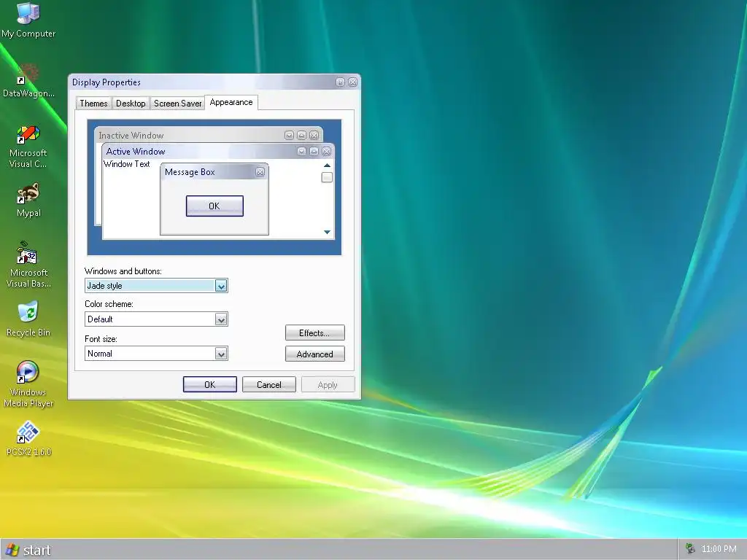Click preview Active Window minimize icon

[301, 152]
